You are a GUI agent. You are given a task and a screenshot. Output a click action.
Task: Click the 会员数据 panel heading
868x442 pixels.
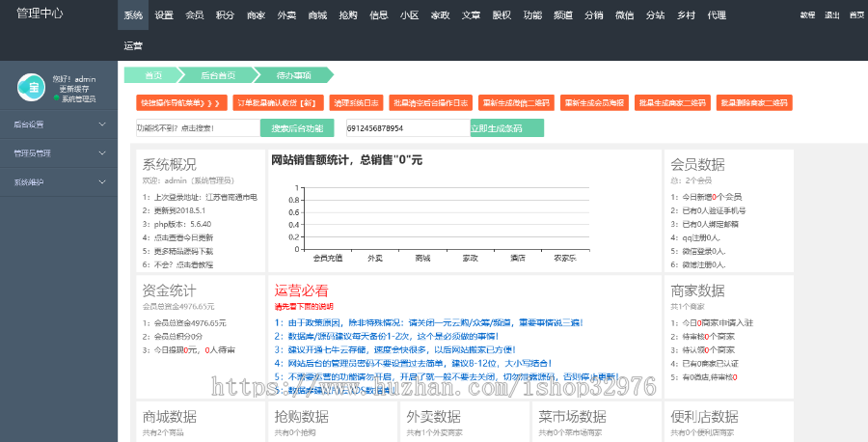697,164
